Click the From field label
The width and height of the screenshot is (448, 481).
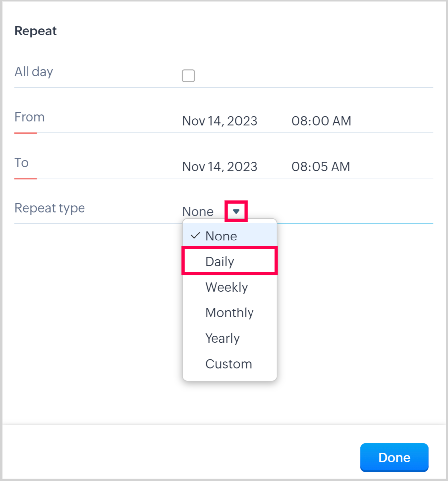(x=29, y=117)
